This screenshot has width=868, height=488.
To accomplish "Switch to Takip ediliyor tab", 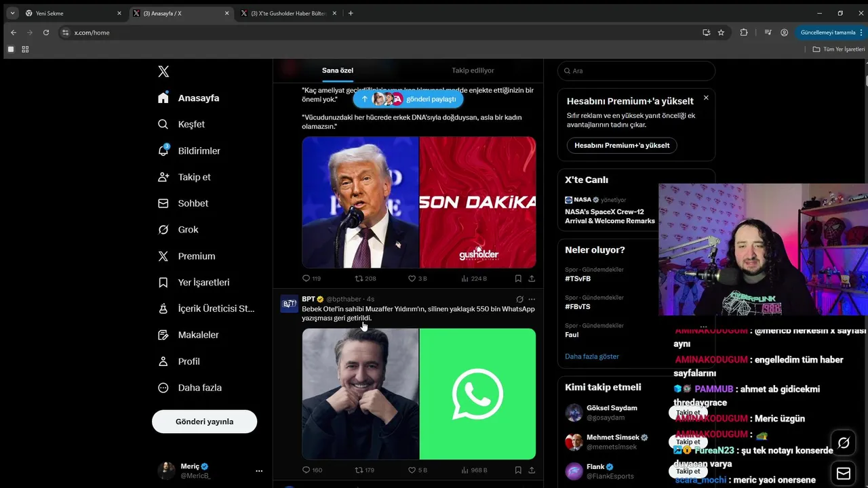I will (x=473, y=70).
